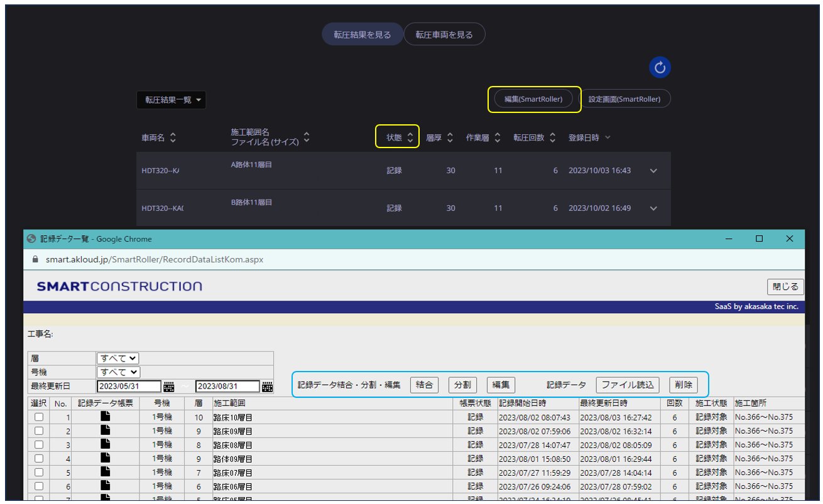Click the start date field 2023/05/31
Viewport: 823px width, 504px height.
pyautogui.click(x=129, y=386)
